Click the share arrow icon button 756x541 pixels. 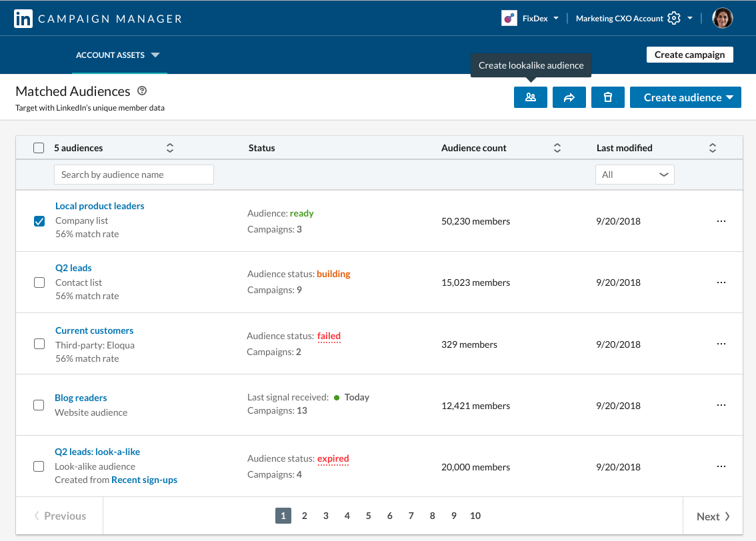tap(569, 97)
